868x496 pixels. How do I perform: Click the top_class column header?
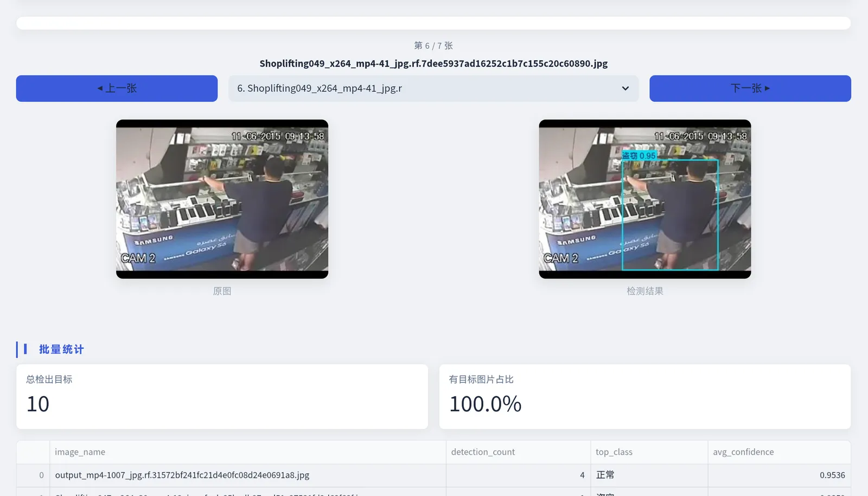click(x=649, y=452)
